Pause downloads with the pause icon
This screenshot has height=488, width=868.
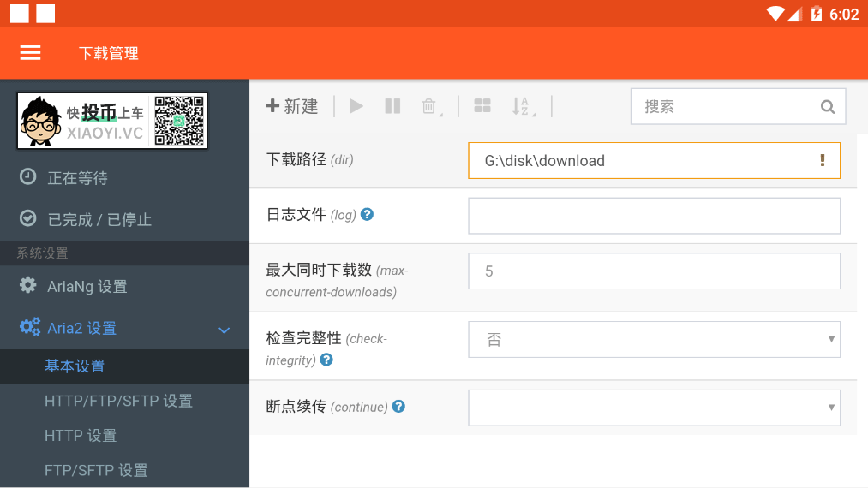392,106
